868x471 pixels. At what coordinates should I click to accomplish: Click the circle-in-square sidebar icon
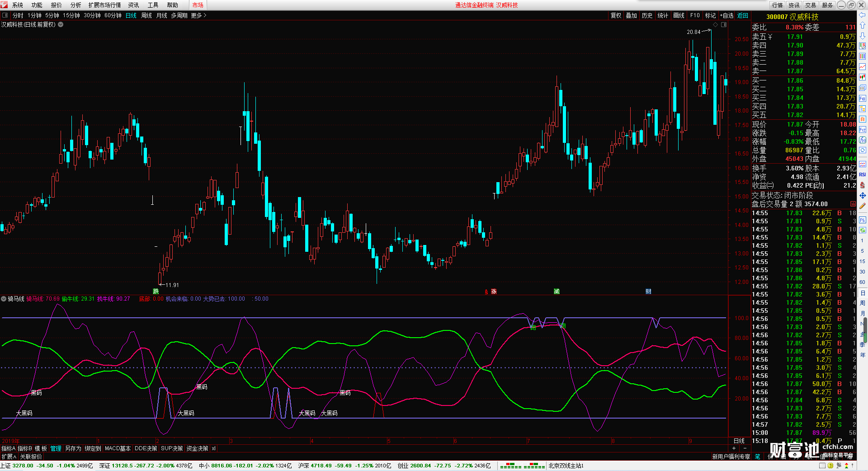[863, 150]
